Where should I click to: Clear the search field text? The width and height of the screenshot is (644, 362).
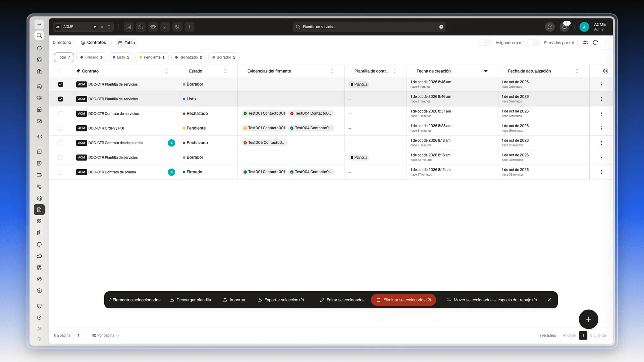tap(441, 27)
